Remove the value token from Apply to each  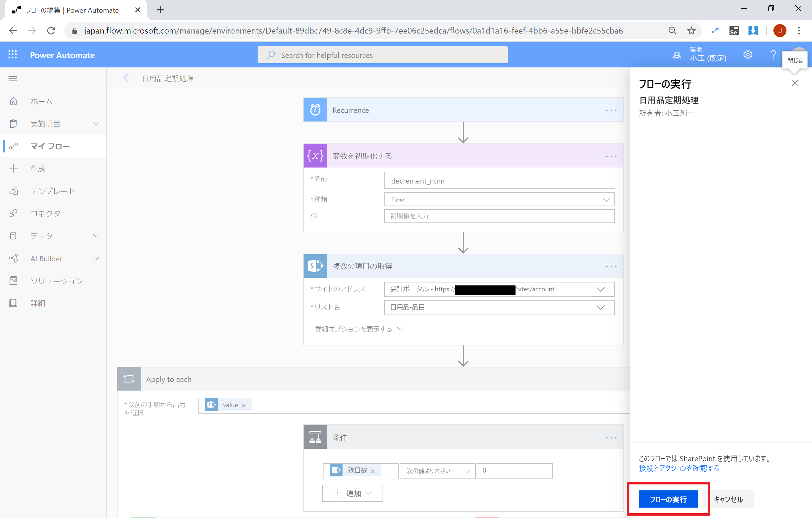coord(243,406)
